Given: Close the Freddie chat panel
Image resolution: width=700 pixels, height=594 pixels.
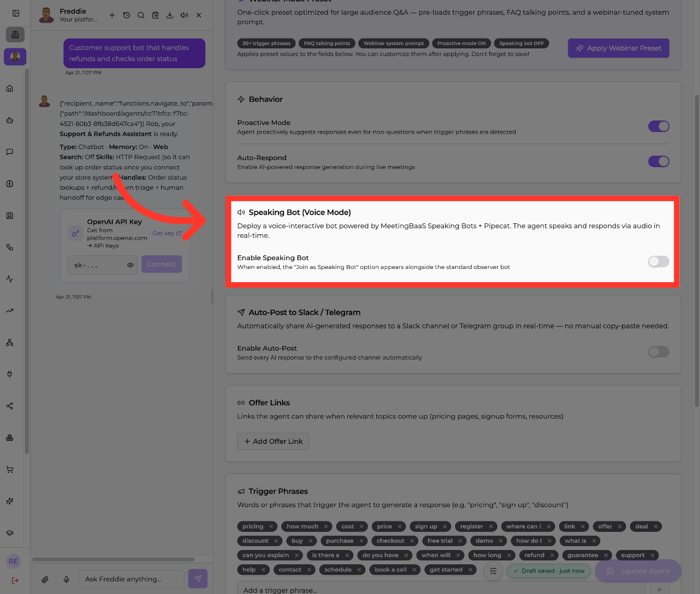Looking at the screenshot, I should point(199,15).
